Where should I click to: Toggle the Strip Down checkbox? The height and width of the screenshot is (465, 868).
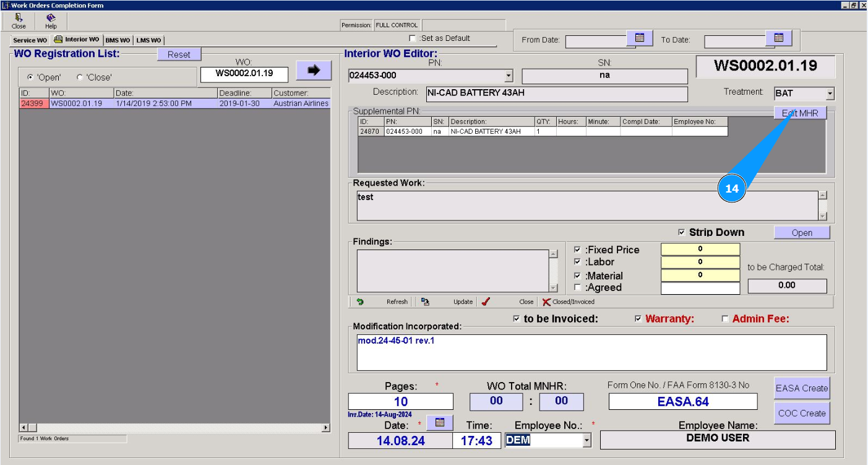[x=682, y=233]
